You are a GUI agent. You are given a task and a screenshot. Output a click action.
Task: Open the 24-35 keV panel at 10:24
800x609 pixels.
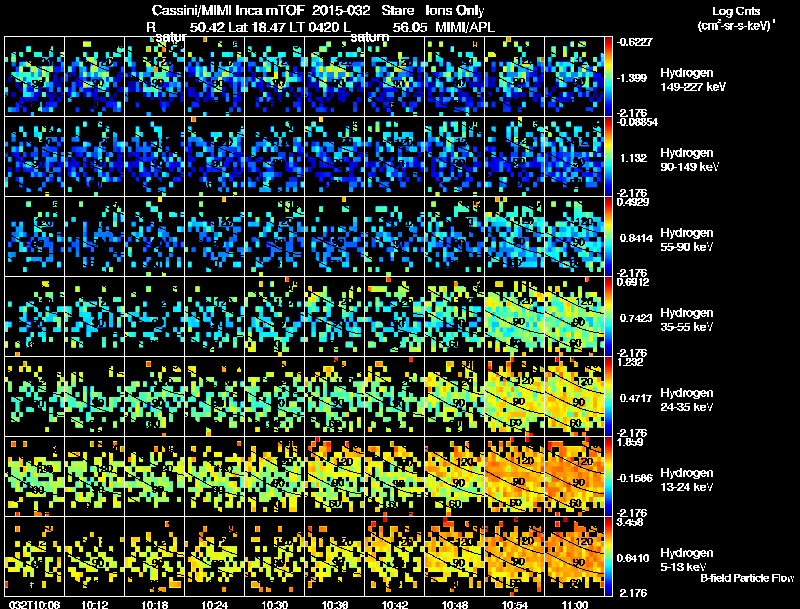(214, 396)
